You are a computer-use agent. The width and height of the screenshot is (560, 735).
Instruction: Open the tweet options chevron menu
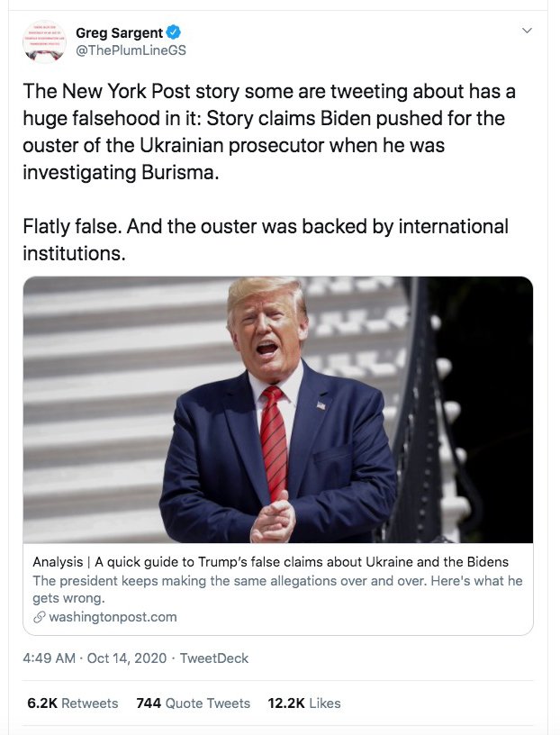coord(527,31)
